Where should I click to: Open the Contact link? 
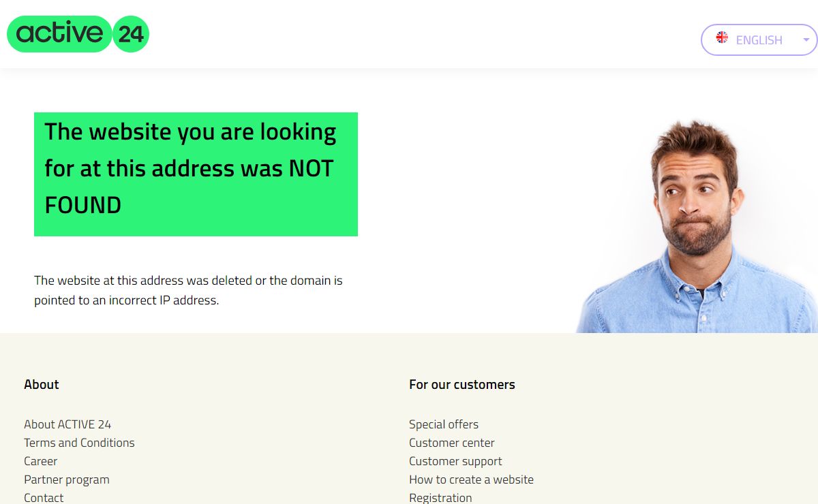tap(44, 497)
